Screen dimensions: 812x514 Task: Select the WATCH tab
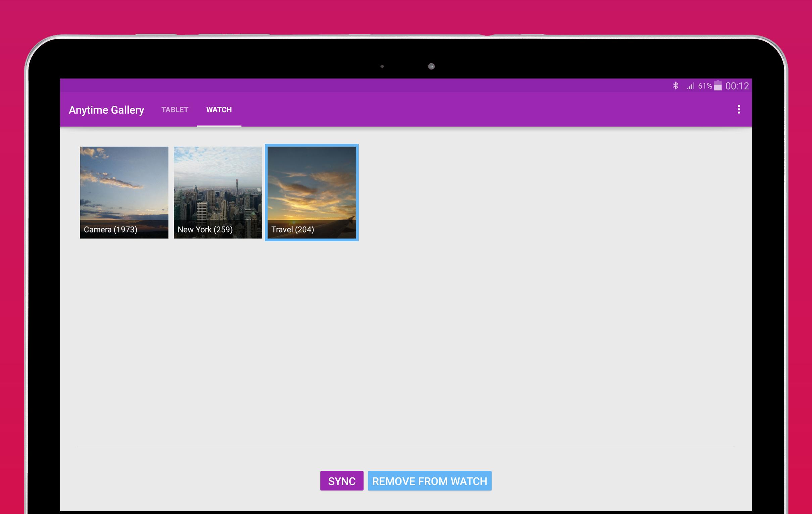(x=219, y=110)
